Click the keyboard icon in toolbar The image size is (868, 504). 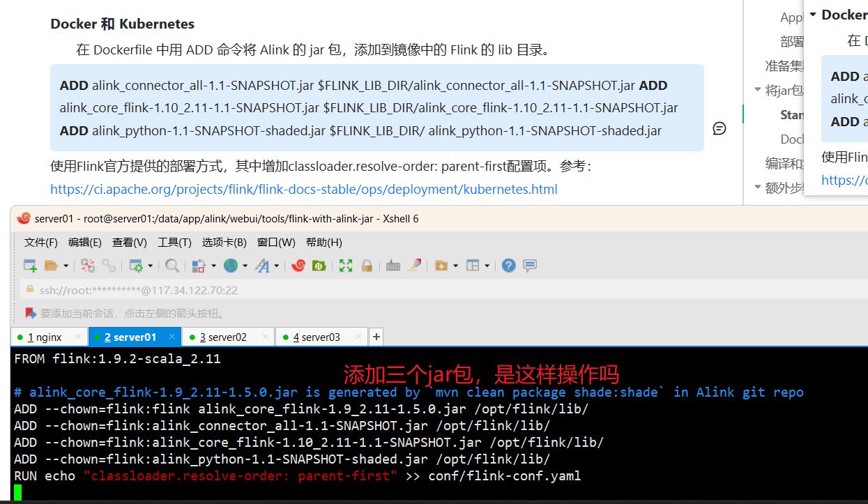click(x=393, y=266)
